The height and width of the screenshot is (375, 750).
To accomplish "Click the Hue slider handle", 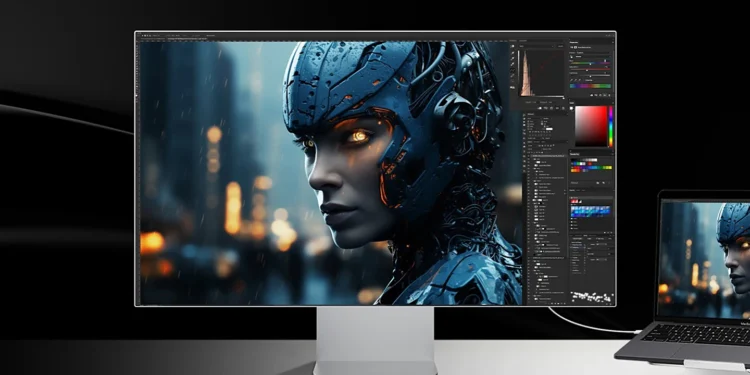I will pyautogui.click(x=590, y=64).
